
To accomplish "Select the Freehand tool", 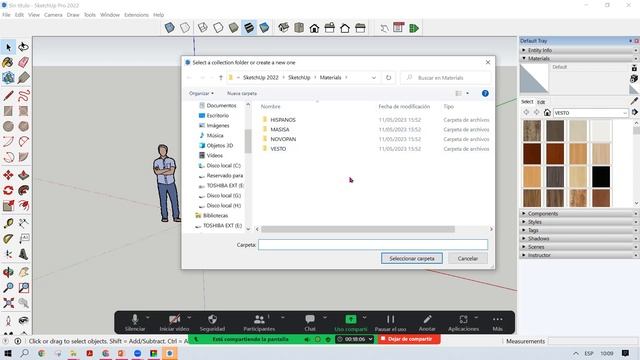I will coord(23,96).
